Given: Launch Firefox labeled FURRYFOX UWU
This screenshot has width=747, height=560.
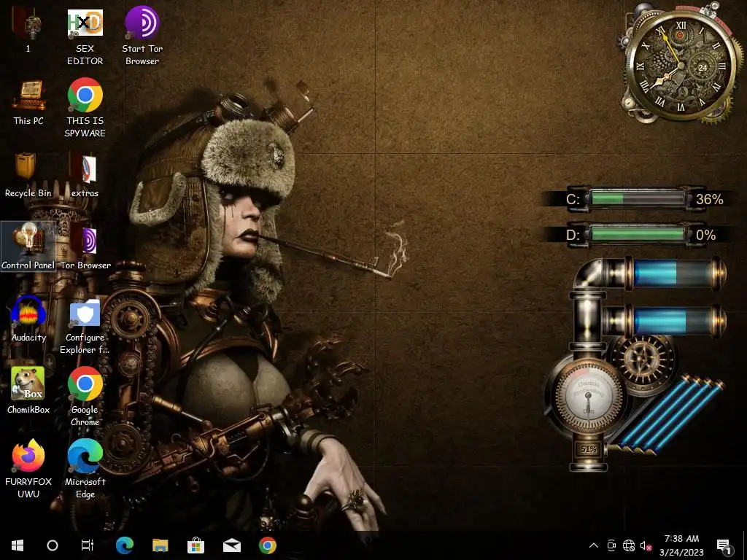Looking at the screenshot, I should [28, 469].
